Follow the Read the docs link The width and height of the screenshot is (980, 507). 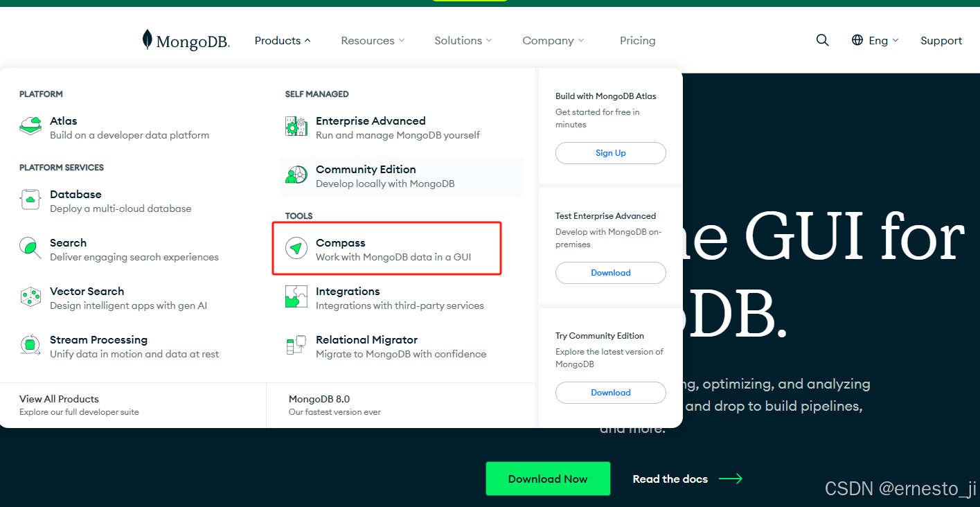coord(670,479)
